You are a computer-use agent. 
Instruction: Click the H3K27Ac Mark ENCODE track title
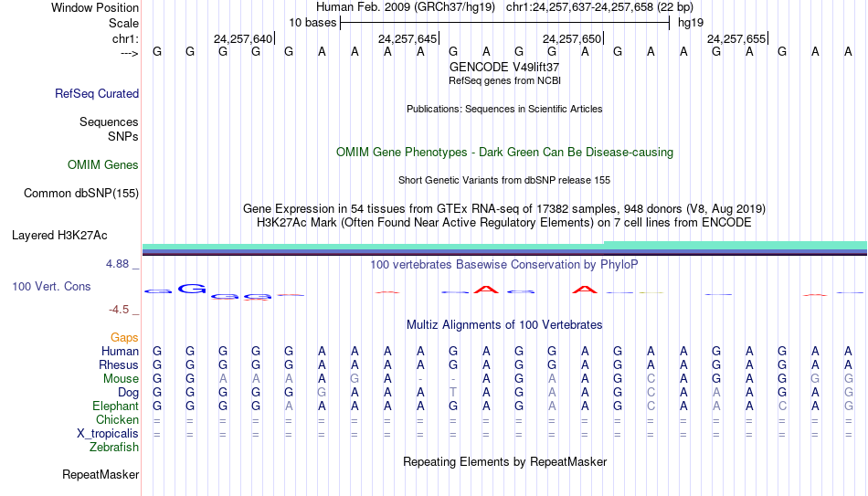coord(504,223)
